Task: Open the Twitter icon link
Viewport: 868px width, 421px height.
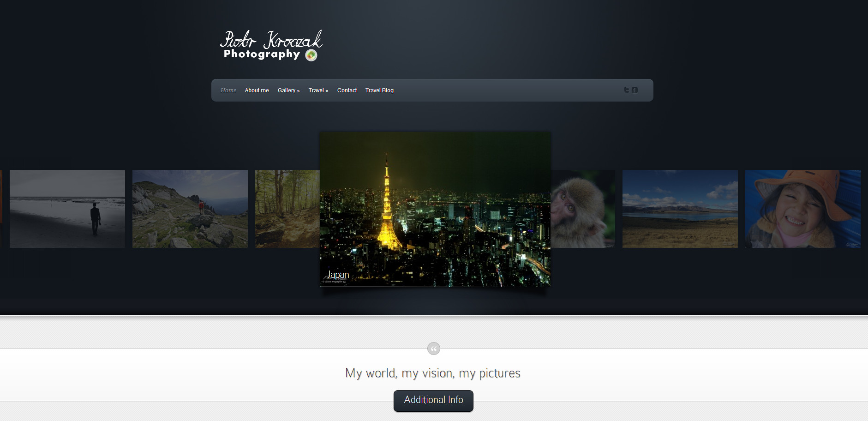Action: point(626,90)
